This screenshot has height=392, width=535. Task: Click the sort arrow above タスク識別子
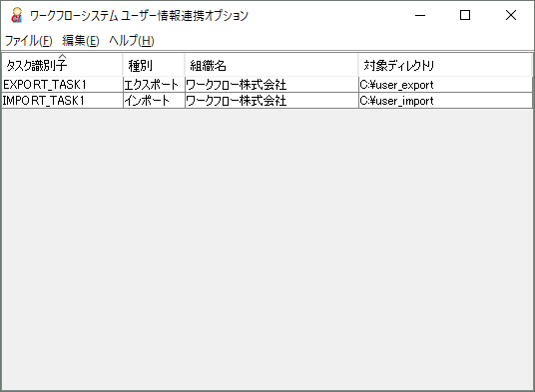(63, 57)
